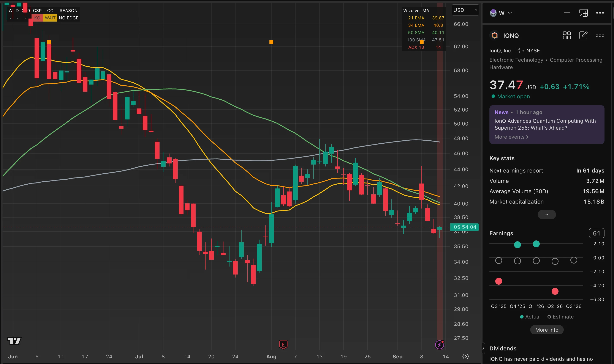The height and width of the screenshot is (364, 614).
Task: Click the TradingView logo
Action: pyautogui.click(x=14, y=341)
